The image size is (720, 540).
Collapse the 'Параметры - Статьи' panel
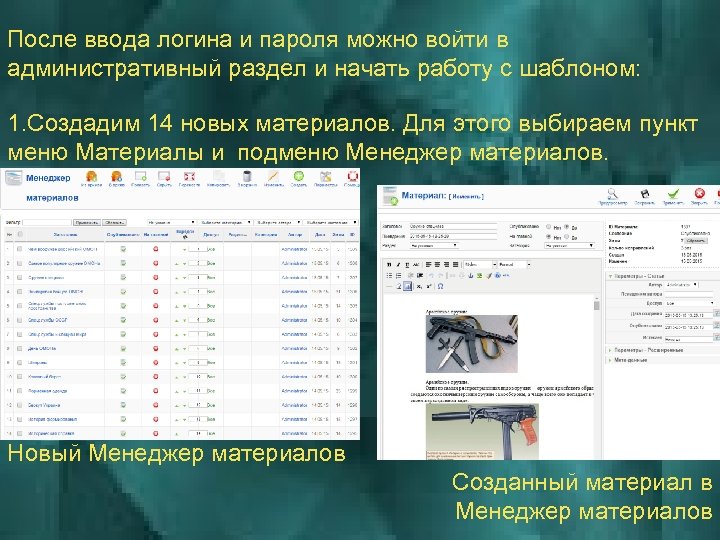(663, 276)
